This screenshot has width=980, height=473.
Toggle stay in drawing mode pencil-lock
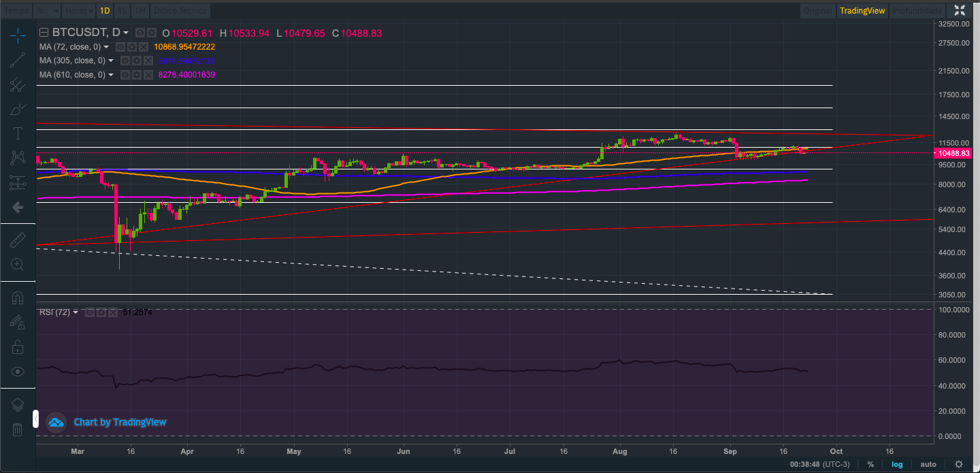point(18,322)
